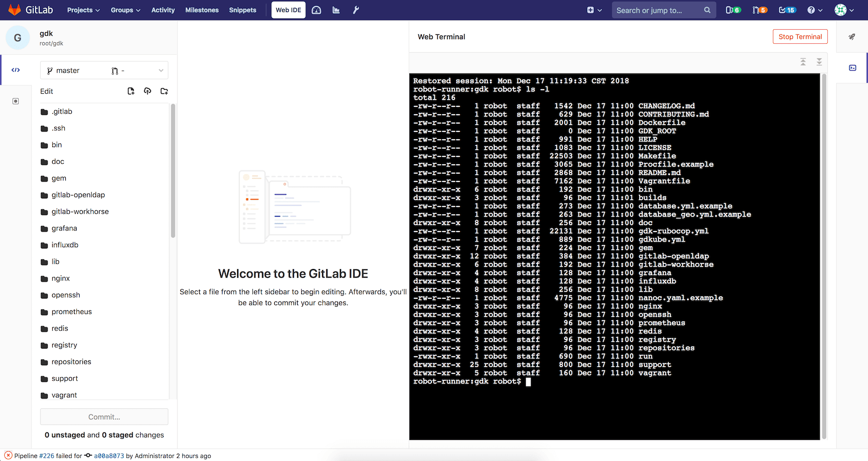Open the gitlab-workhorse folder
The height and width of the screenshot is (461, 868).
[x=104, y=212]
